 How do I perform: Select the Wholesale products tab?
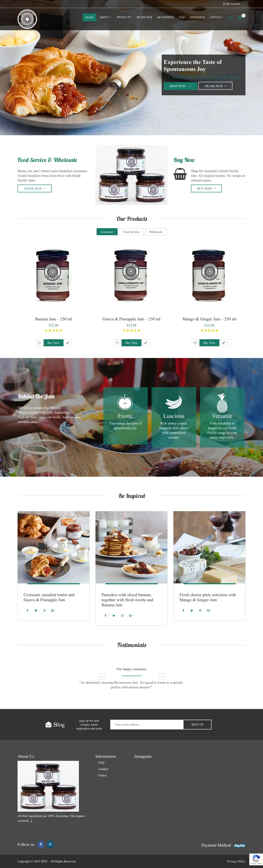[156, 232]
